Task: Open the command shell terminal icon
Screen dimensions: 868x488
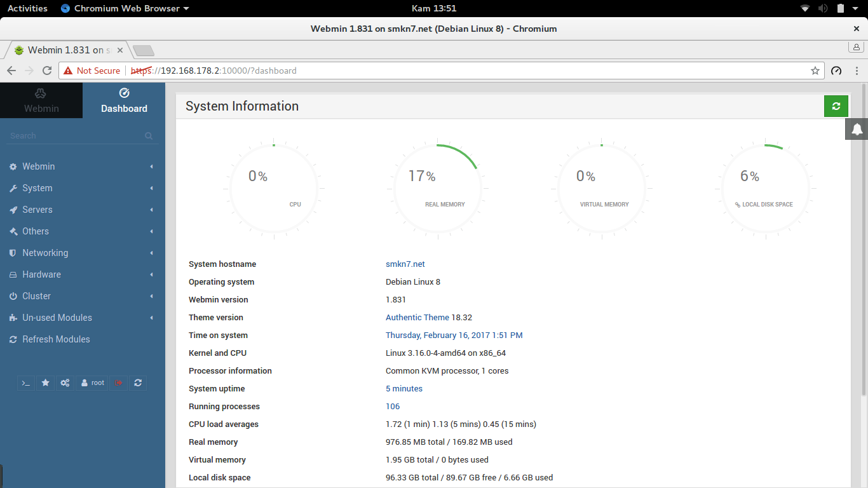Action: pyautogui.click(x=26, y=383)
